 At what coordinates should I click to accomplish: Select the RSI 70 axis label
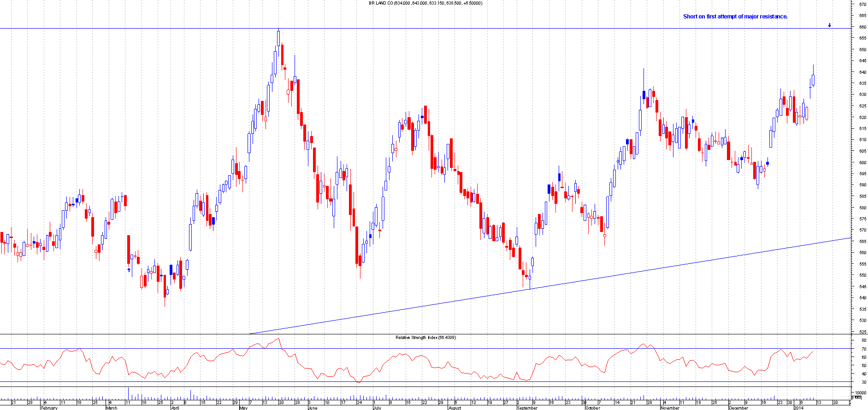863,349
